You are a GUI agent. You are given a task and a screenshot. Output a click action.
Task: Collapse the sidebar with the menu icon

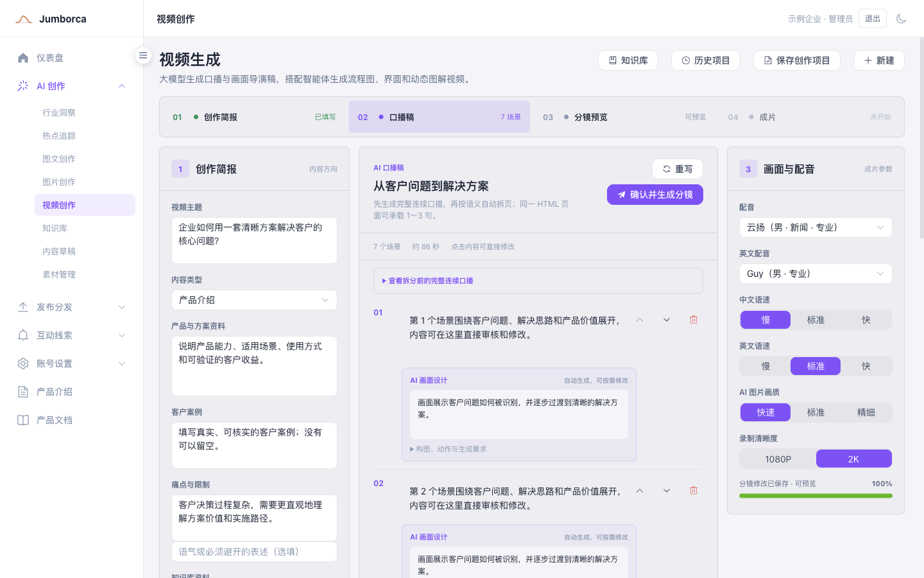click(143, 55)
